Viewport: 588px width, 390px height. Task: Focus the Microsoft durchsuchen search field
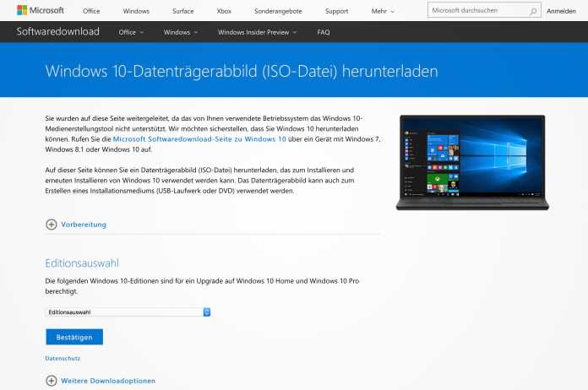[x=477, y=12]
